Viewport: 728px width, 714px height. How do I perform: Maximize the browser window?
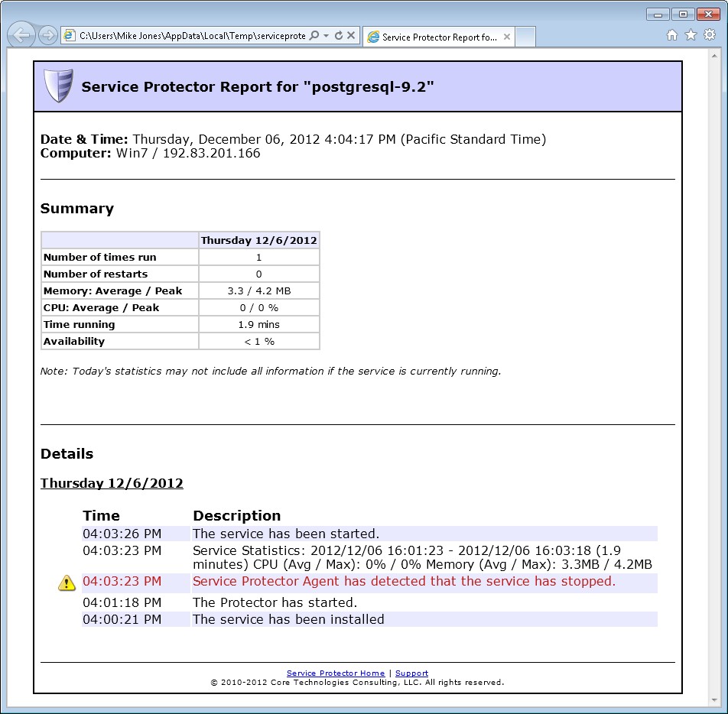(683, 15)
